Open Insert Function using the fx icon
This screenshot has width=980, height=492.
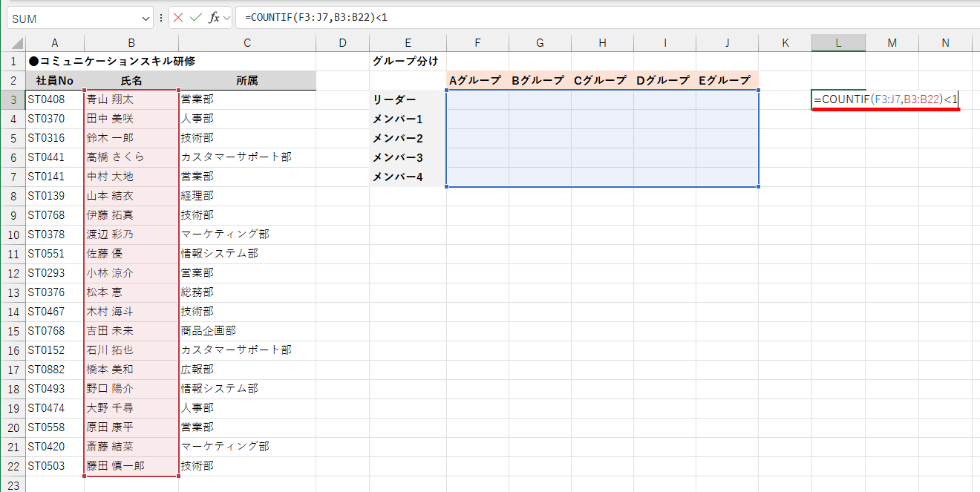(215, 18)
